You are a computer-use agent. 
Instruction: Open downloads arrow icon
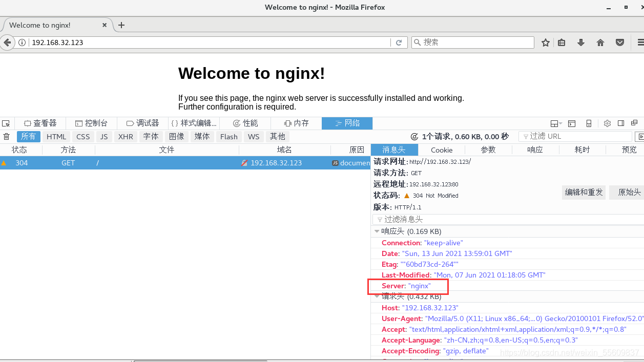click(x=581, y=42)
